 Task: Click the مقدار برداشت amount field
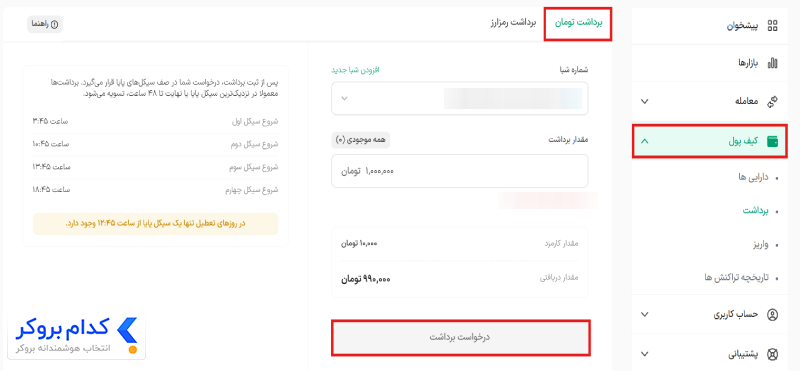click(x=459, y=171)
